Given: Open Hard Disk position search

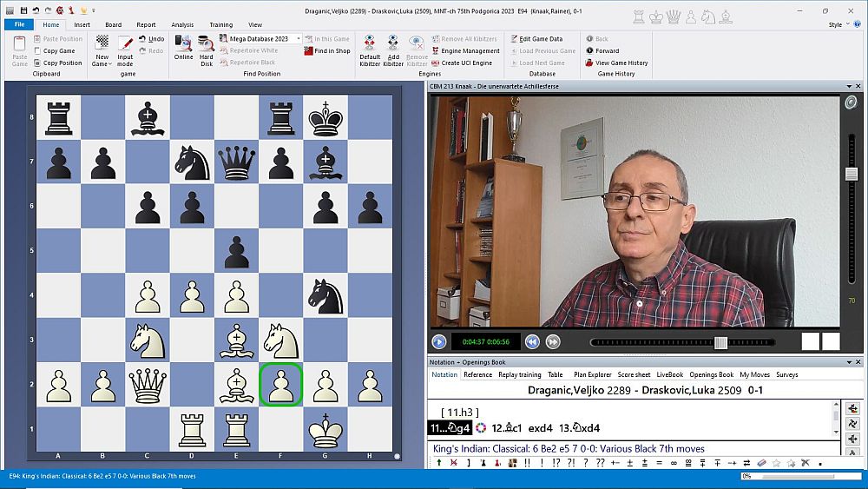Looking at the screenshot, I should pos(206,47).
